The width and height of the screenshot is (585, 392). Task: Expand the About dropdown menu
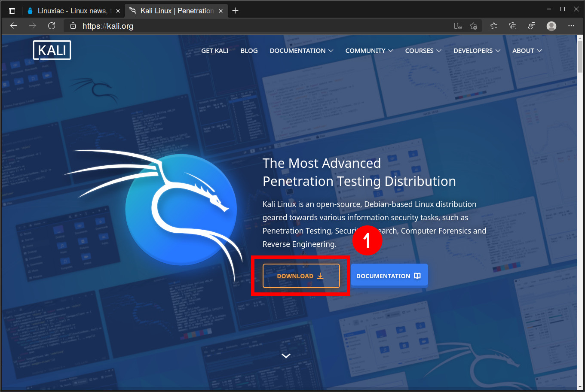coord(527,51)
